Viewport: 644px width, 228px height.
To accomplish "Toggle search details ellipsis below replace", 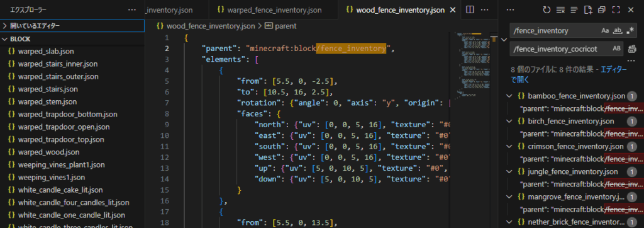I will click(631, 60).
